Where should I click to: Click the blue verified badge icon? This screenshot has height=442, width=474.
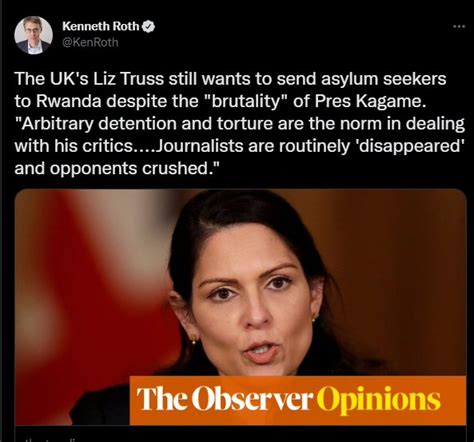[149, 26]
